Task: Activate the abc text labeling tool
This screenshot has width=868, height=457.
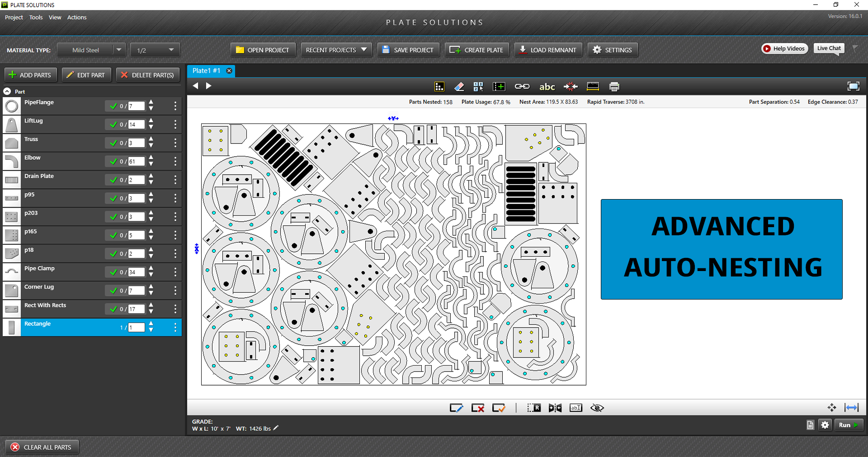Action: (547, 86)
